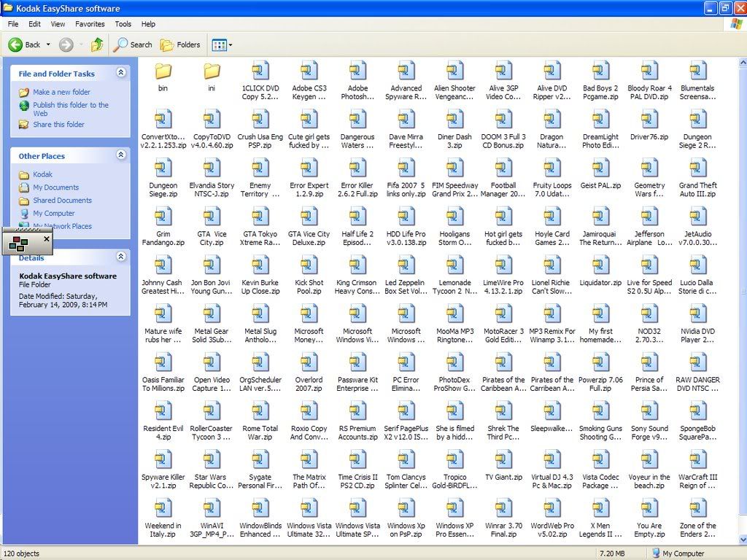The image size is (747, 560).
Task: Open My Computer from Other Places
Action: pyautogui.click(x=54, y=214)
